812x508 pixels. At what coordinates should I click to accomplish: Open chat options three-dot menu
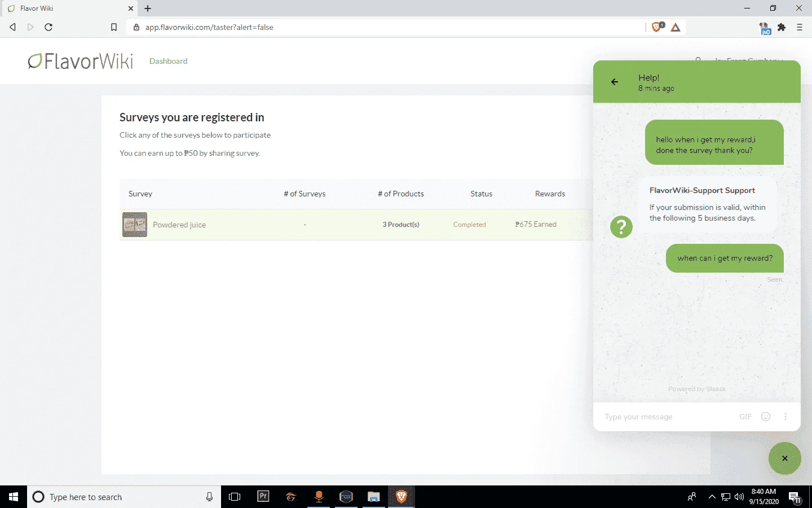click(785, 417)
